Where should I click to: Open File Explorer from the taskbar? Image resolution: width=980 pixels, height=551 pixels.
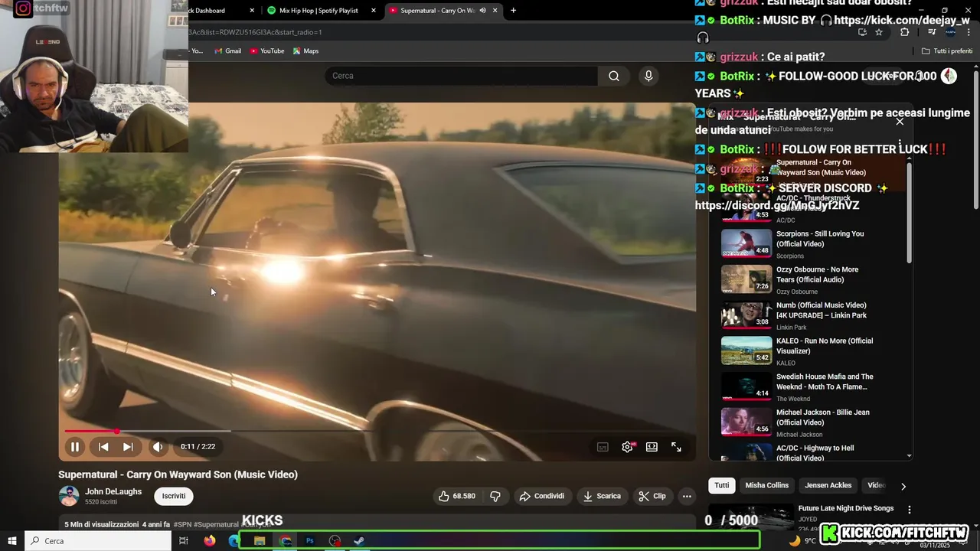click(x=260, y=541)
